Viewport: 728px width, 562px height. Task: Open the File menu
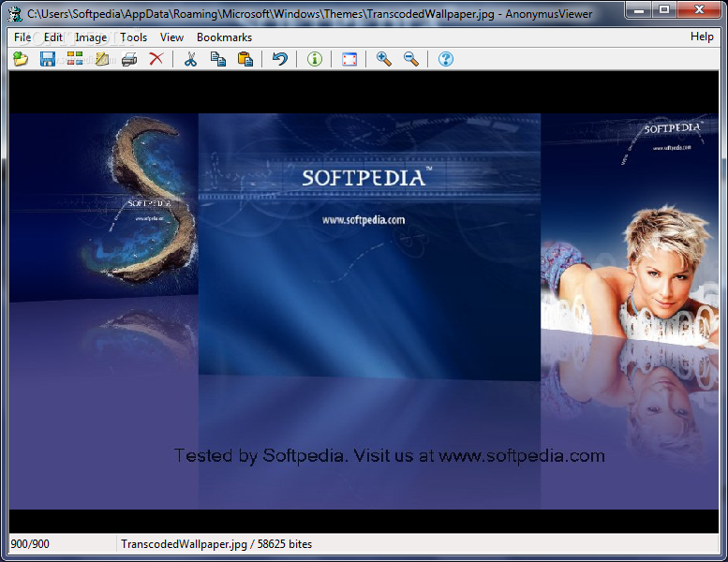[22, 37]
